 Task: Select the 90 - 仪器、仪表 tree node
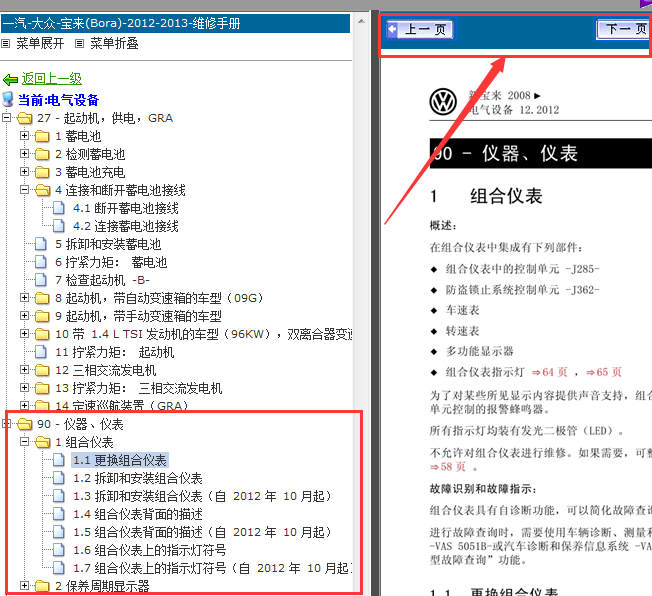tap(80, 424)
